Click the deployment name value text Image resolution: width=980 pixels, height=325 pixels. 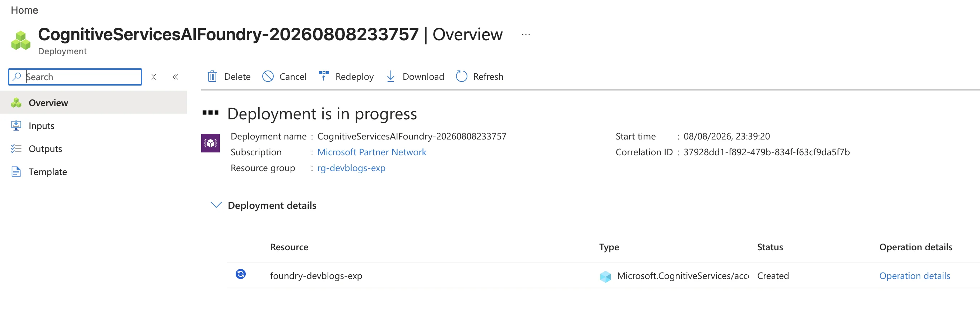coord(412,136)
